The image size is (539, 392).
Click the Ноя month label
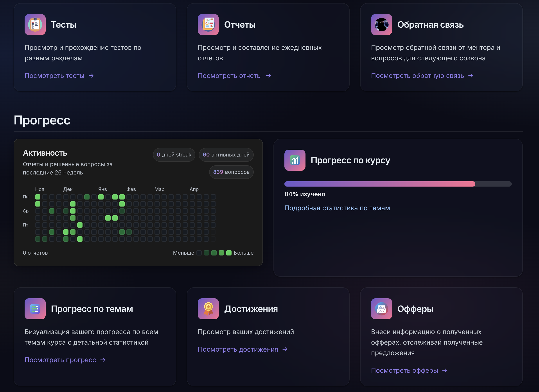40,189
